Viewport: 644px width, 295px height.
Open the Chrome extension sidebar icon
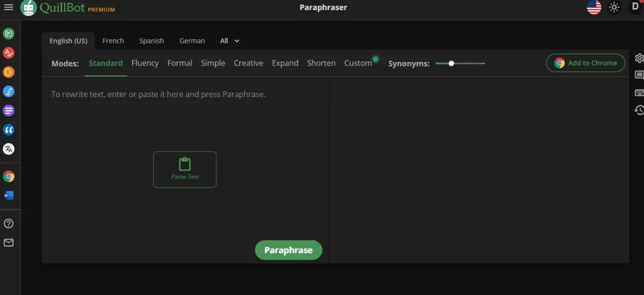[x=8, y=176]
